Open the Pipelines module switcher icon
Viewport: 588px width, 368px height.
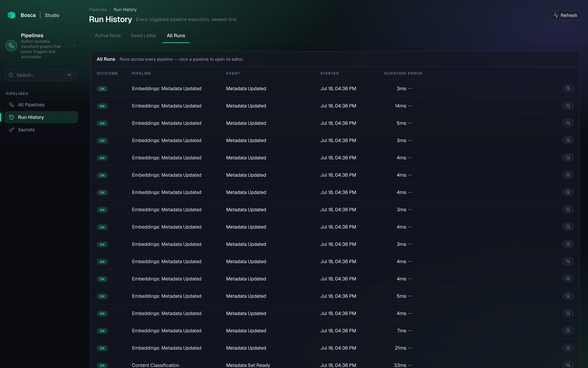[x=11, y=46]
